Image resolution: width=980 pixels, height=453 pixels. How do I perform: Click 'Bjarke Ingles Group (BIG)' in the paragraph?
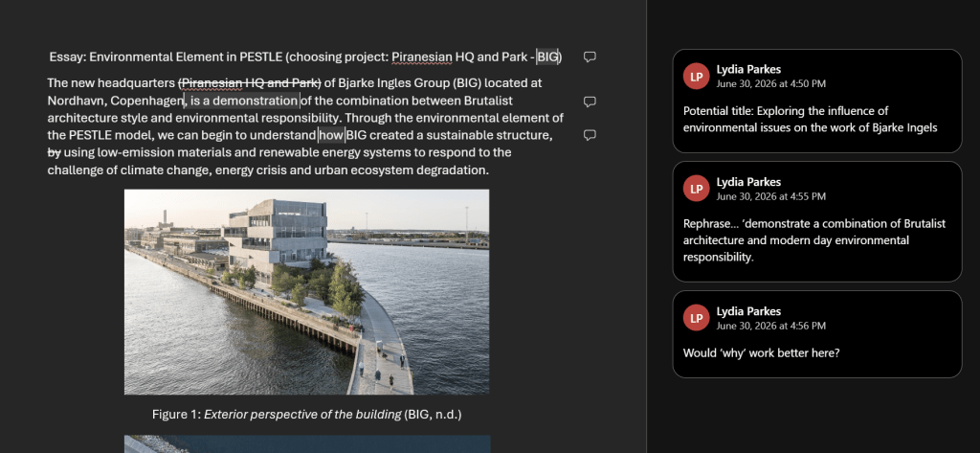point(410,83)
